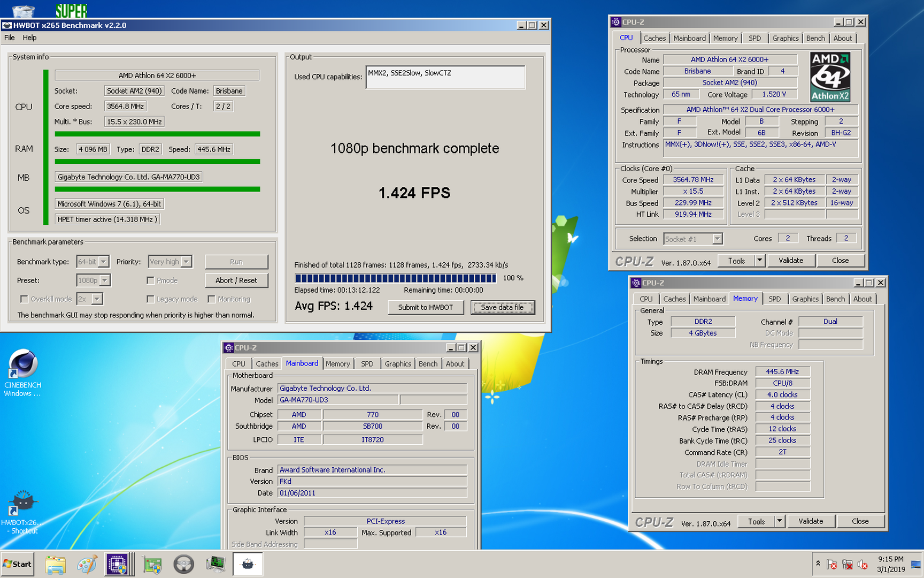Toggle the Legacy mode checkbox
This screenshot has width=924, height=578.
coord(151,299)
